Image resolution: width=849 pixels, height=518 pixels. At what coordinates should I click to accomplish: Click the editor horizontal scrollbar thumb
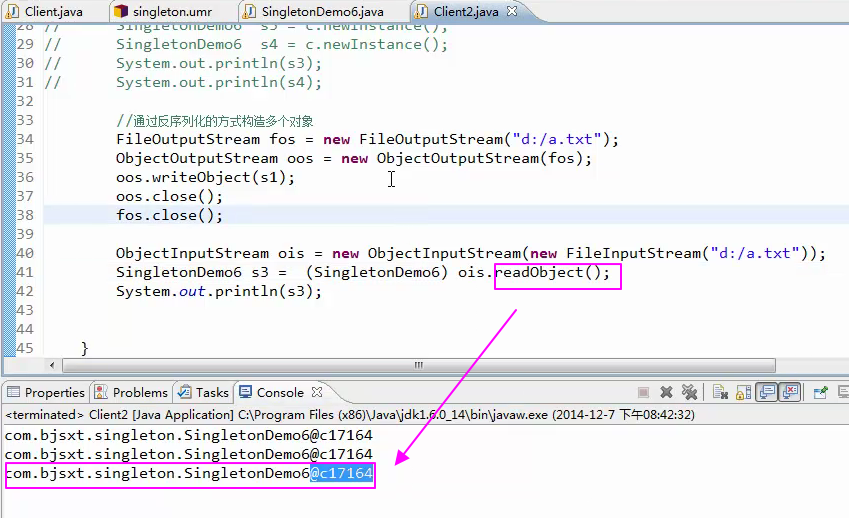click(419, 365)
